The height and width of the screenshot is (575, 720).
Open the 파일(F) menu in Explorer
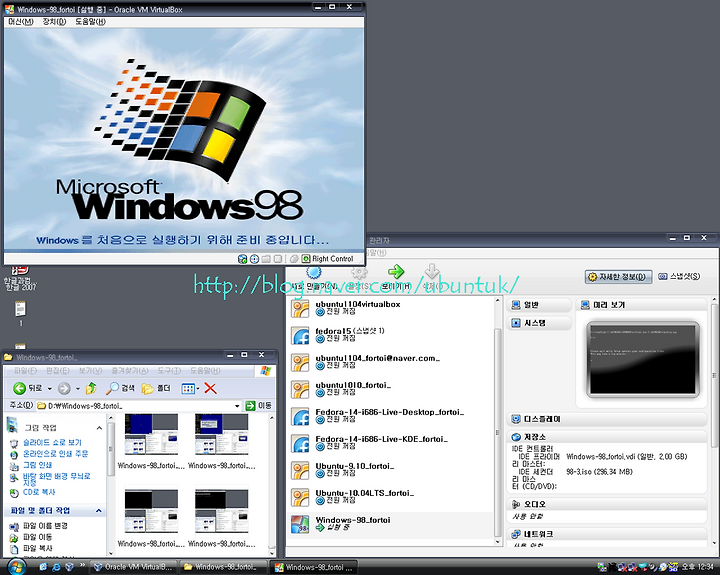coord(25,370)
